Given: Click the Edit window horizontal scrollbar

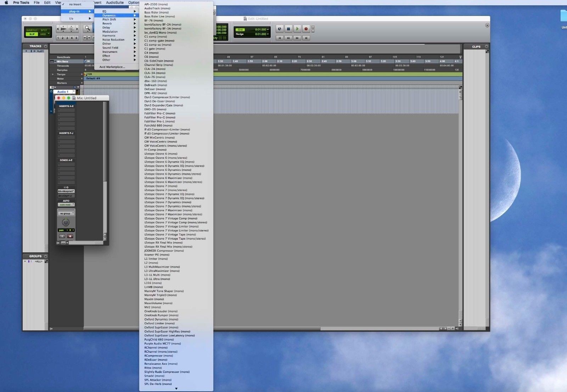Looking at the screenshot, I should (x=262, y=329).
